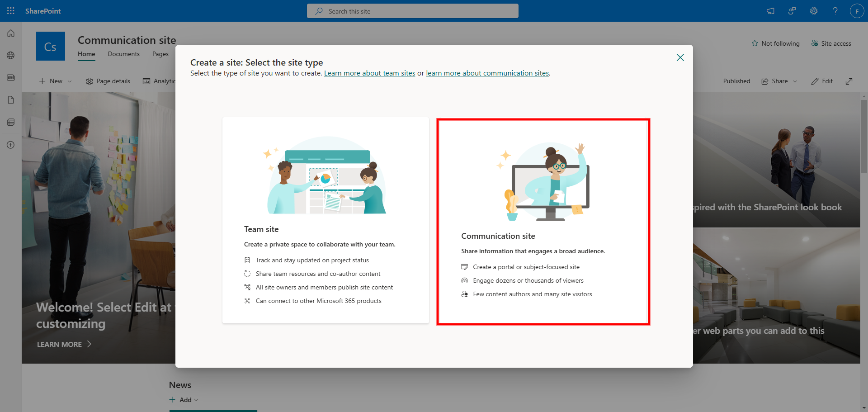Screen dimensions: 868x412
Task: Open the megaphone announcements icon
Action: [x=770, y=11]
